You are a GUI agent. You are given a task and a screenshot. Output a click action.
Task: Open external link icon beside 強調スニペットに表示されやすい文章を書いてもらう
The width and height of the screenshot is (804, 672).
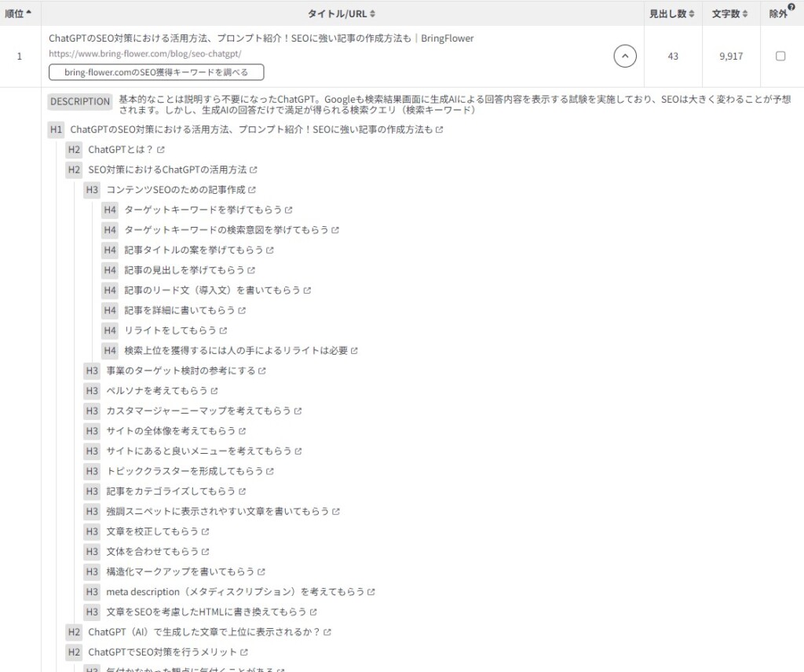[336, 511]
